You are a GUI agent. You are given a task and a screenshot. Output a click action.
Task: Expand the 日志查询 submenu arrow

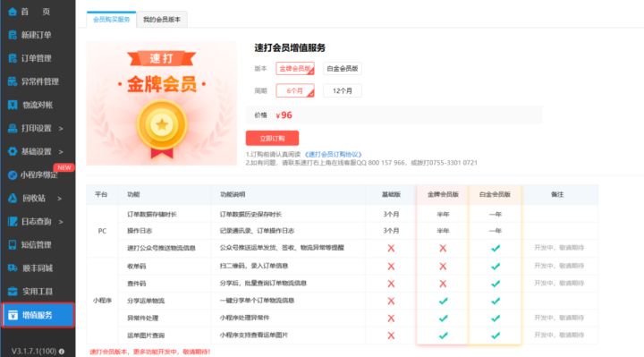point(61,222)
